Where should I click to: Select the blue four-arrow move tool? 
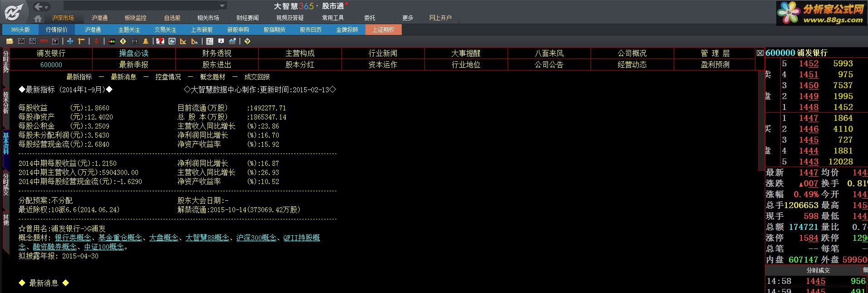point(70,41)
